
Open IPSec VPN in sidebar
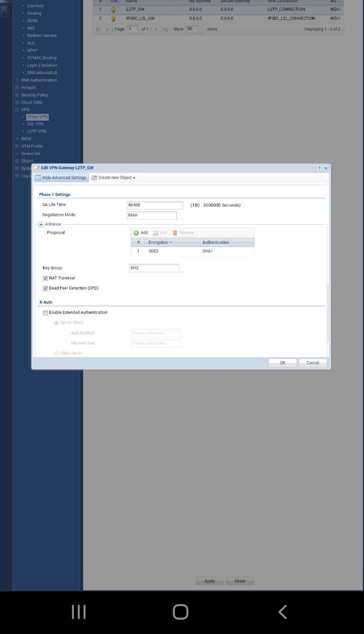[x=38, y=117]
